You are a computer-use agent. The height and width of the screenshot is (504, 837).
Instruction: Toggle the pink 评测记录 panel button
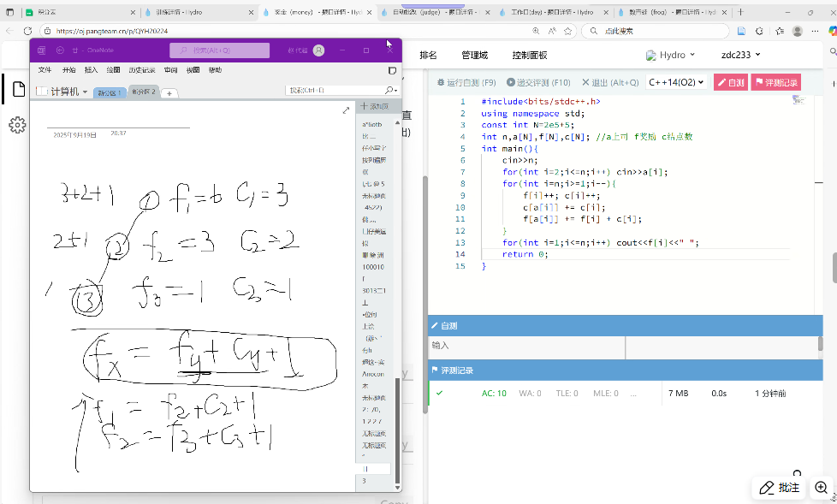coord(775,83)
